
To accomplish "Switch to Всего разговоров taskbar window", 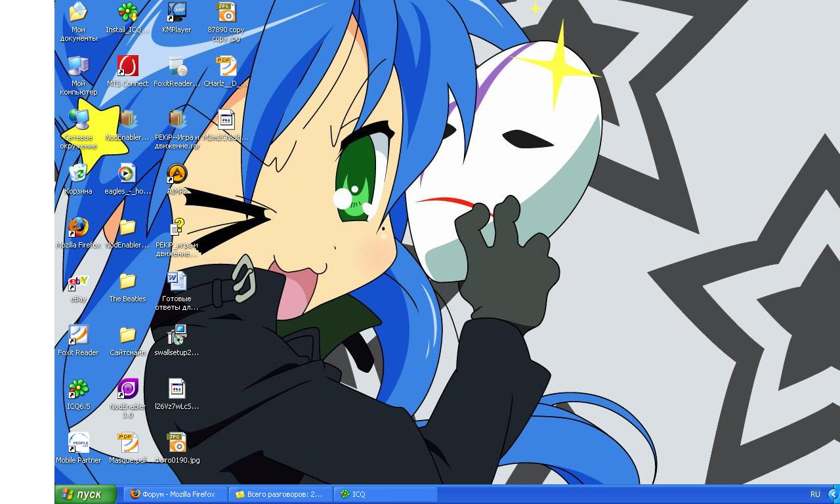I will point(281,494).
